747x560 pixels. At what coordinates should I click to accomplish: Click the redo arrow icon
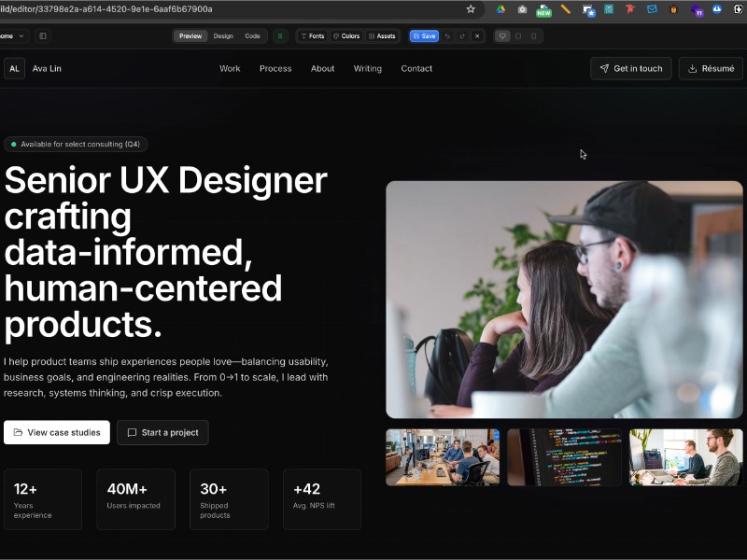coord(462,36)
